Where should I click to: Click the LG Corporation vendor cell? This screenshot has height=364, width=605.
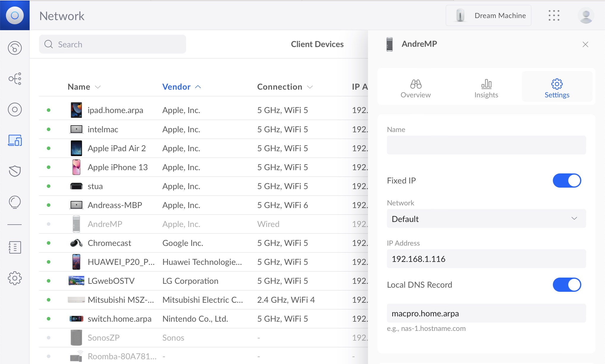coord(190,281)
